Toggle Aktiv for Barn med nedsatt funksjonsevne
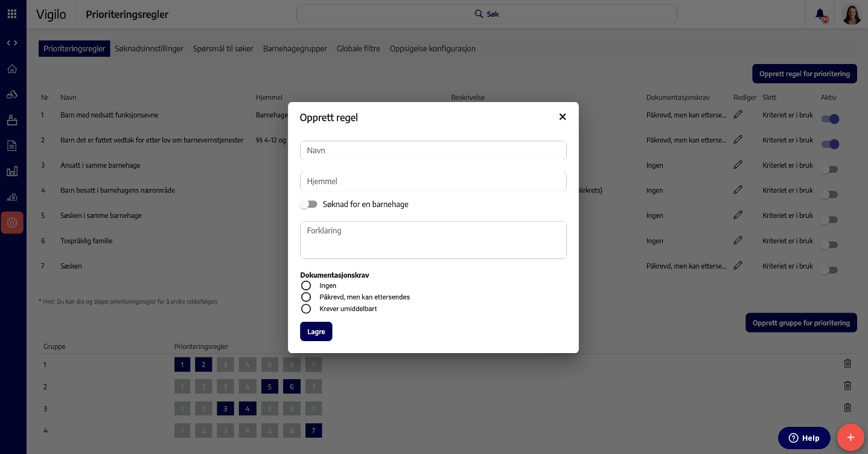The image size is (868, 454). coord(830,119)
